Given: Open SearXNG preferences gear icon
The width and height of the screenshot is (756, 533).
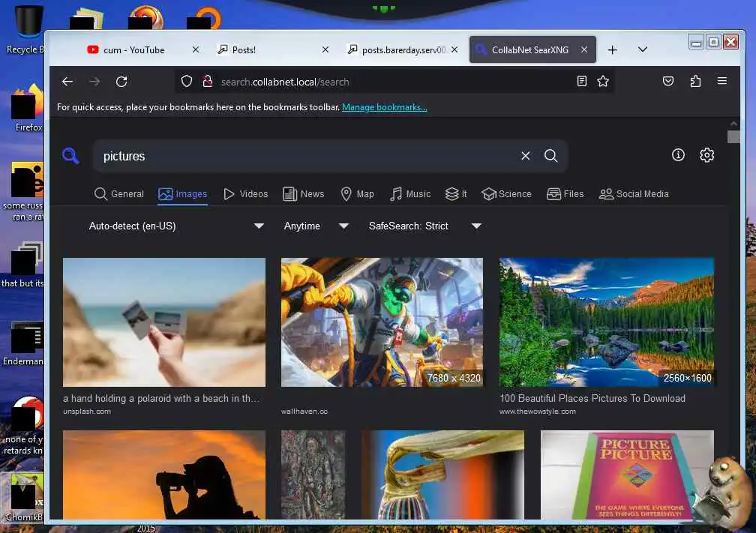Looking at the screenshot, I should (x=706, y=154).
